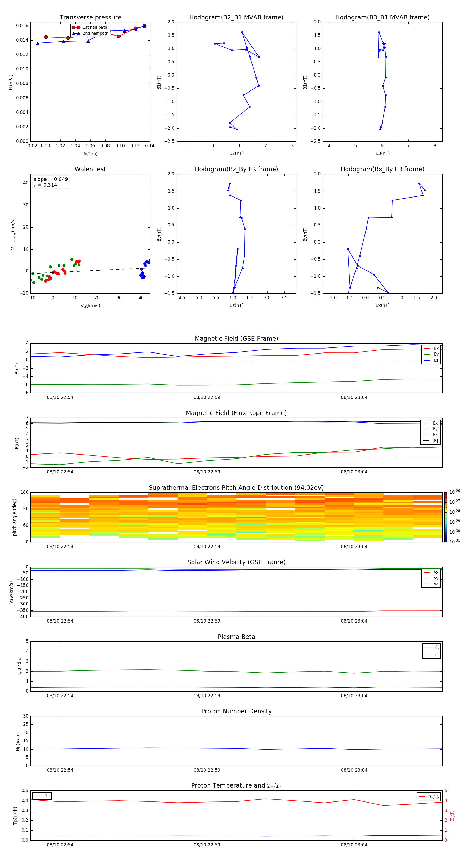Click the "Transverse pressure" plot title
473x868 pixels.
click(90, 17)
